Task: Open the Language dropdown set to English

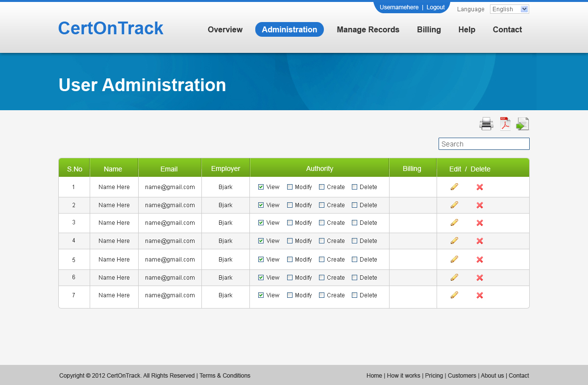Action: (x=509, y=9)
